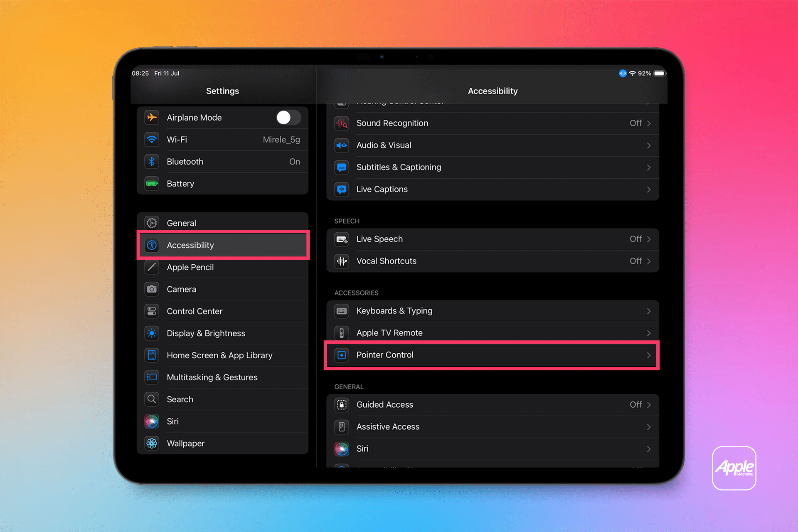Open Keyboards & Typing via its chevron
Image resolution: width=798 pixels, height=532 pixels.
(x=649, y=311)
